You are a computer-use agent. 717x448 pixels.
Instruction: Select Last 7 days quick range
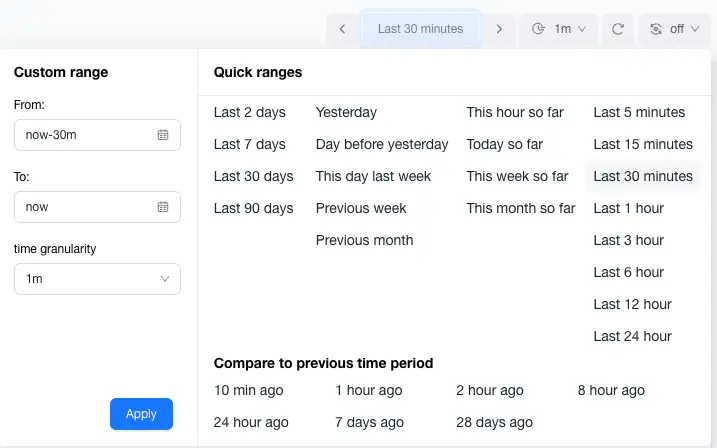(250, 144)
